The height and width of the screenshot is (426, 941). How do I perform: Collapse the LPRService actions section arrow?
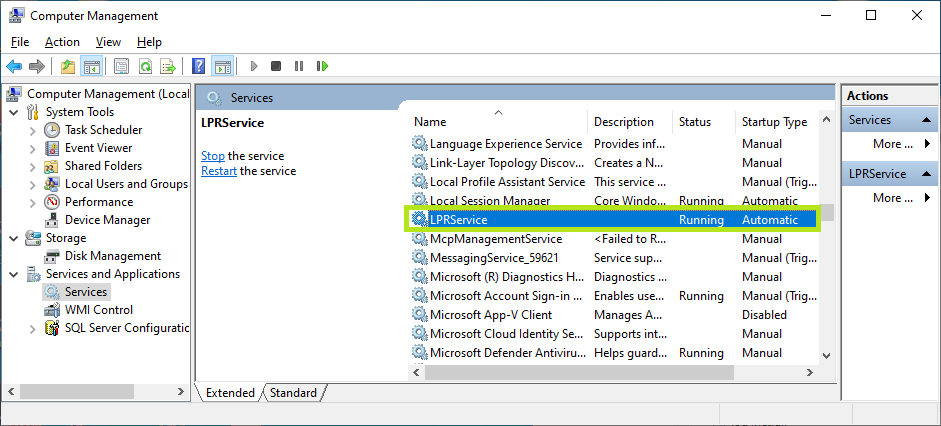pos(926,174)
